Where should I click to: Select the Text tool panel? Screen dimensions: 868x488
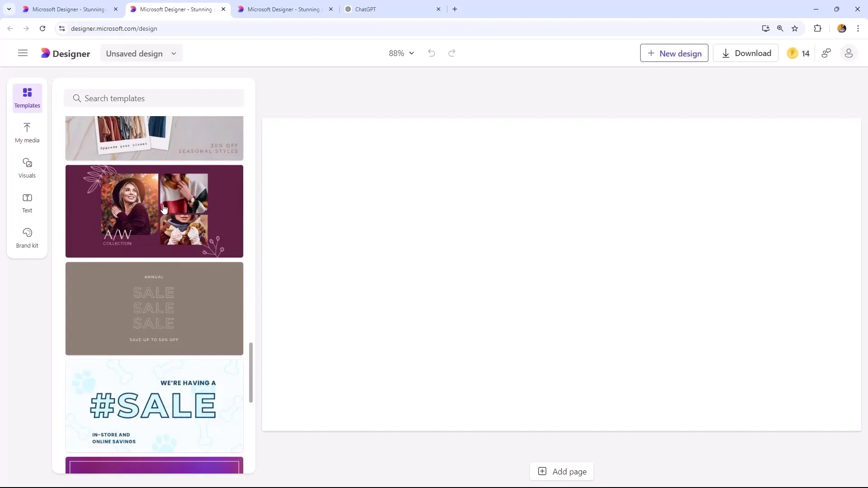pos(27,202)
